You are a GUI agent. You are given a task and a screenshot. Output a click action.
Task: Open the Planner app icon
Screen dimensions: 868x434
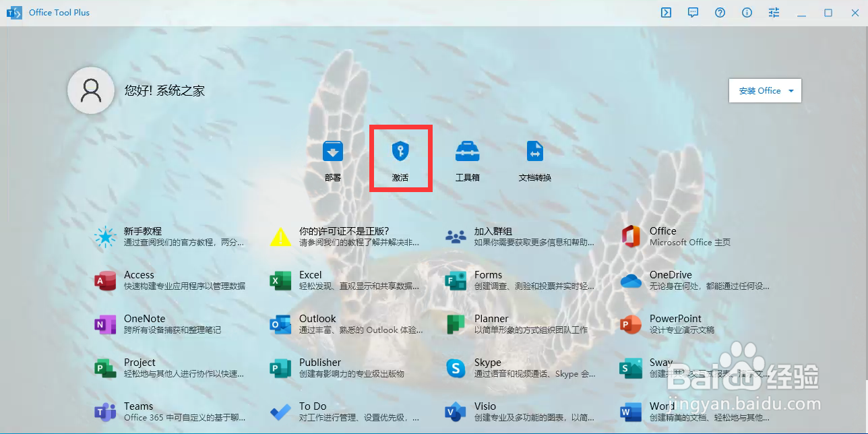(x=456, y=324)
